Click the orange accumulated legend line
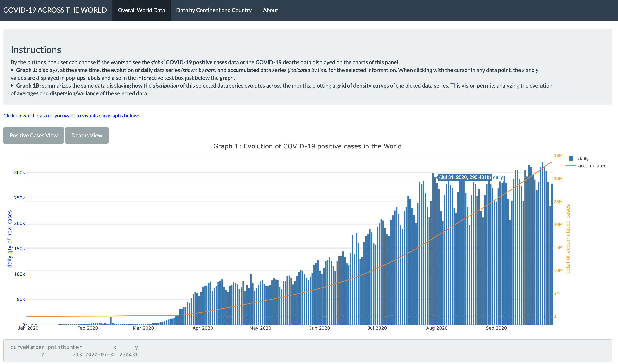The width and height of the screenshot is (618, 364). 571,166
